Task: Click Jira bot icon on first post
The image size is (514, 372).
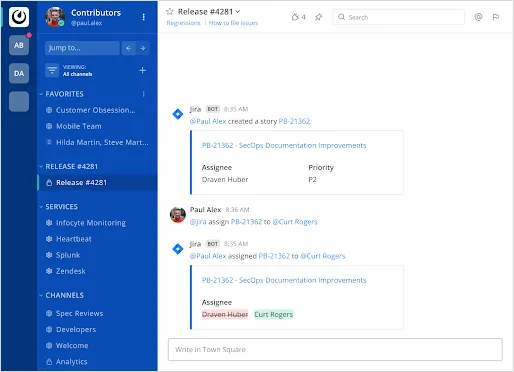Action: pos(178,114)
